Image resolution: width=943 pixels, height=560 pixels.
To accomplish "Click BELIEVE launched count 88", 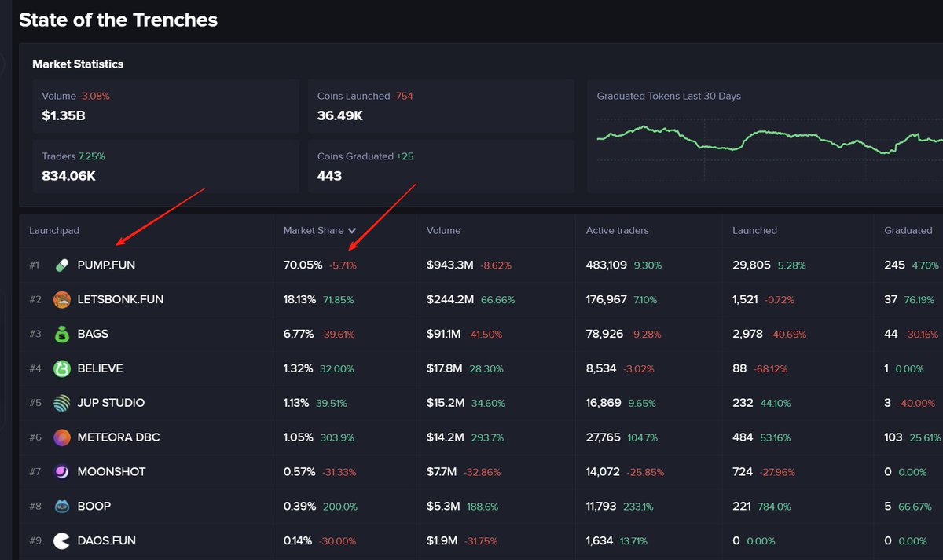I will tap(739, 368).
